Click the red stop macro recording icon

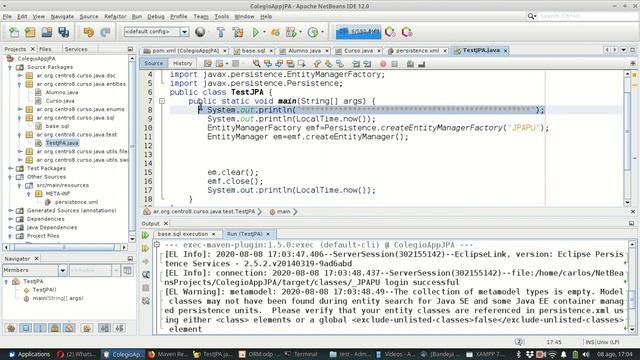(x=383, y=64)
